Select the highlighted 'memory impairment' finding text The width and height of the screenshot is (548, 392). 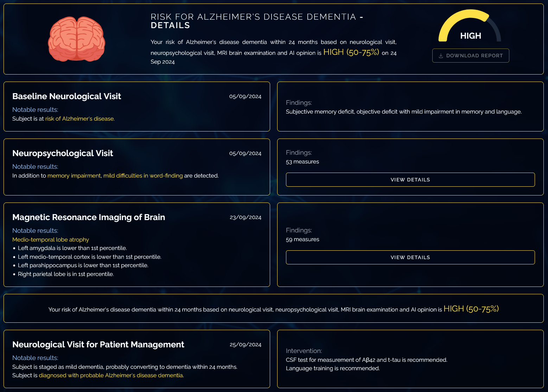coord(74,176)
